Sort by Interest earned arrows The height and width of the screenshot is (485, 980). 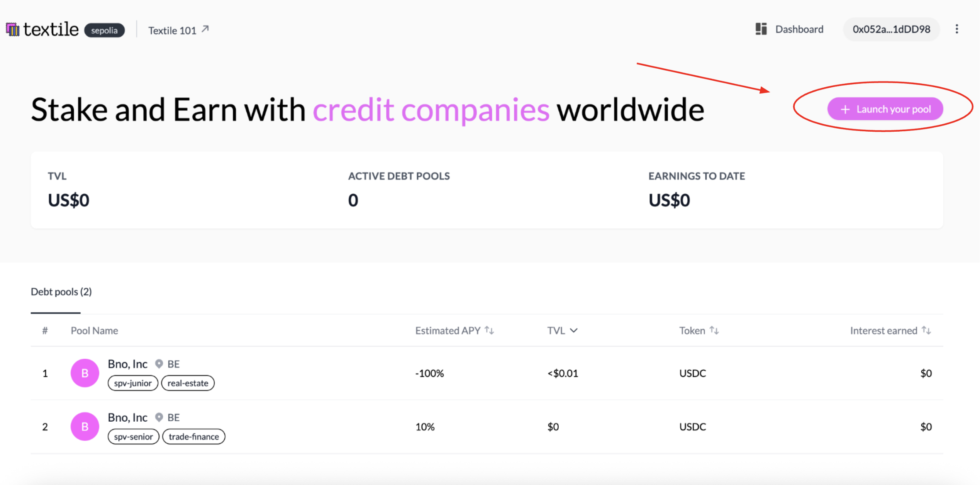(x=926, y=331)
